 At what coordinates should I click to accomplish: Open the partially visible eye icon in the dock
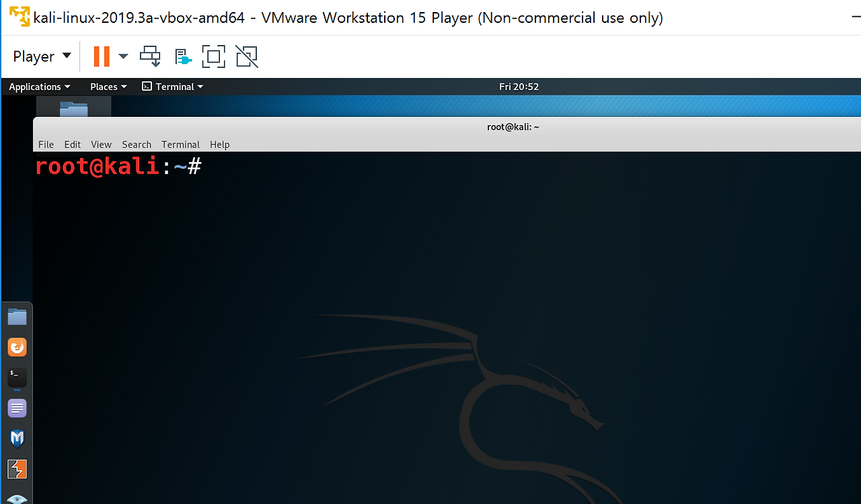(x=17, y=499)
